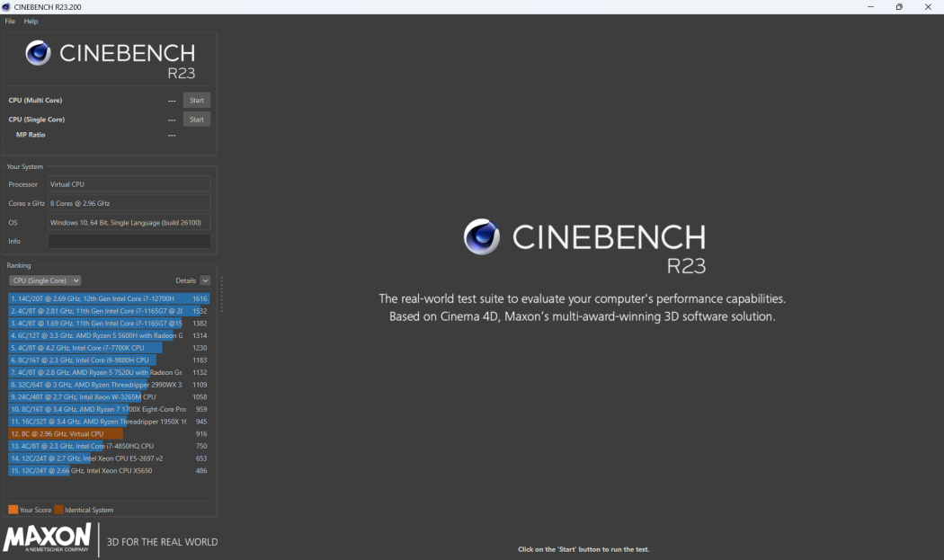Image resolution: width=944 pixels, height=560 pixels.
Task: Start the CPU (Multi Core) test
Action: (196, 100)
